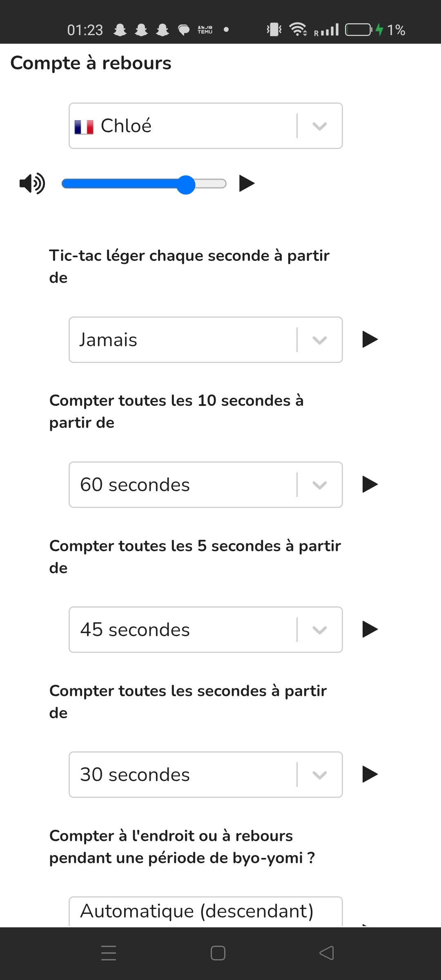Tap the battery indicator icon
Viewport: 441px width, 980px height.
[x=358, y=30]
